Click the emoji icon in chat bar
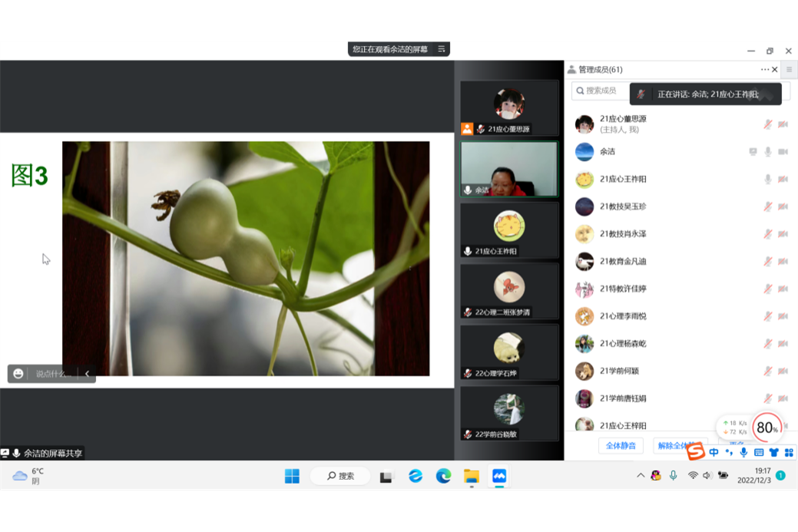This screenshot has width=798, height=532. (18, 374)
